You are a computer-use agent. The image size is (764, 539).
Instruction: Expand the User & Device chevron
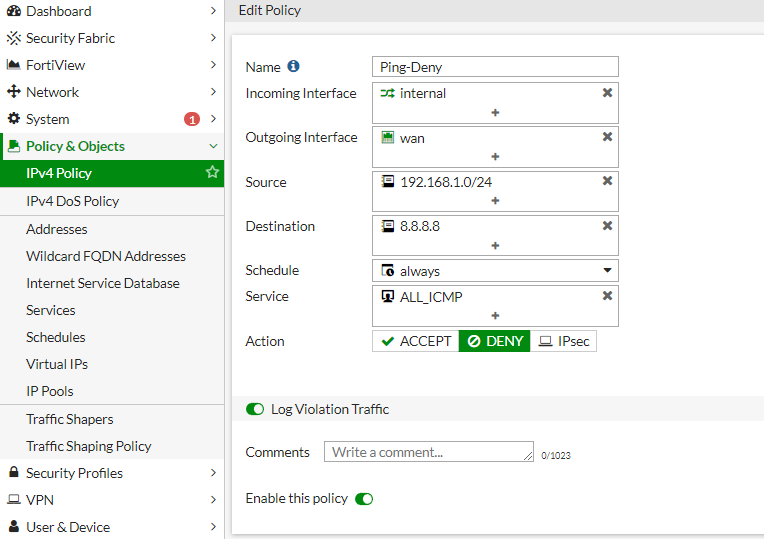[x=213, y=526]
